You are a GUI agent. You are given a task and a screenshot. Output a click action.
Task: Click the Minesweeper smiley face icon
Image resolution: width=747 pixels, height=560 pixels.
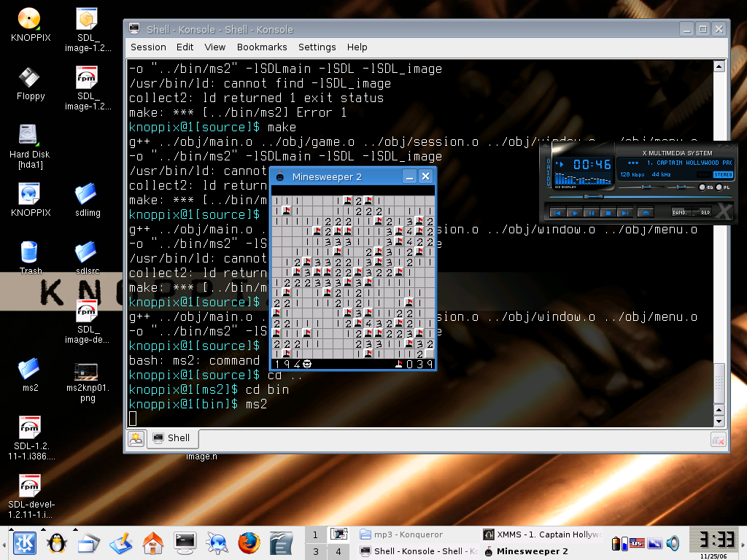tap(307, 364)
